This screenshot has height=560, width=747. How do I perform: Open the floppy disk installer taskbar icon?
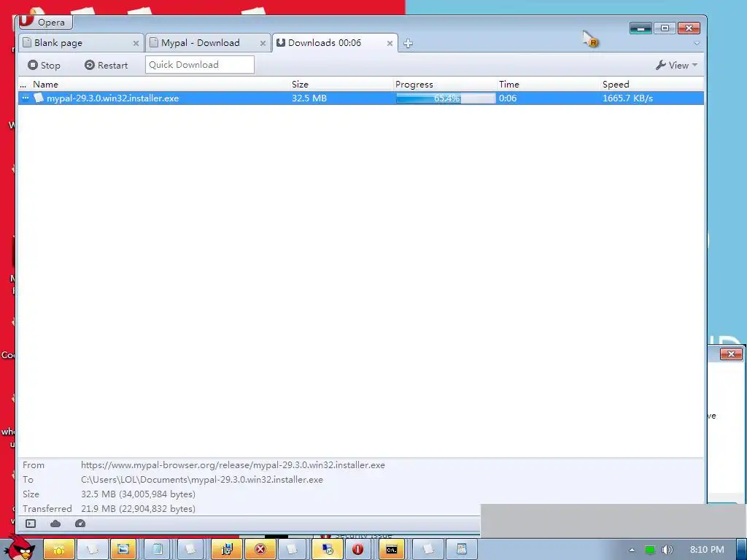[x=228, y=549]
